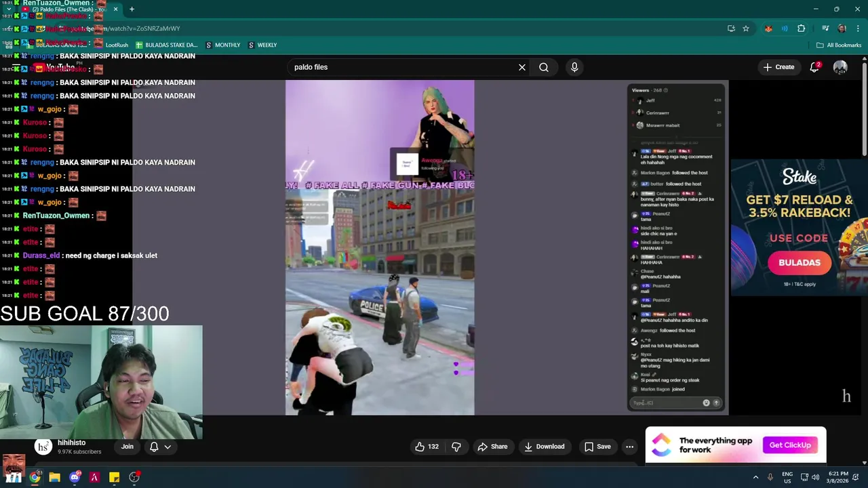Open File Explorer from the taskbar
868x488 pixels.
coord(54,477)
